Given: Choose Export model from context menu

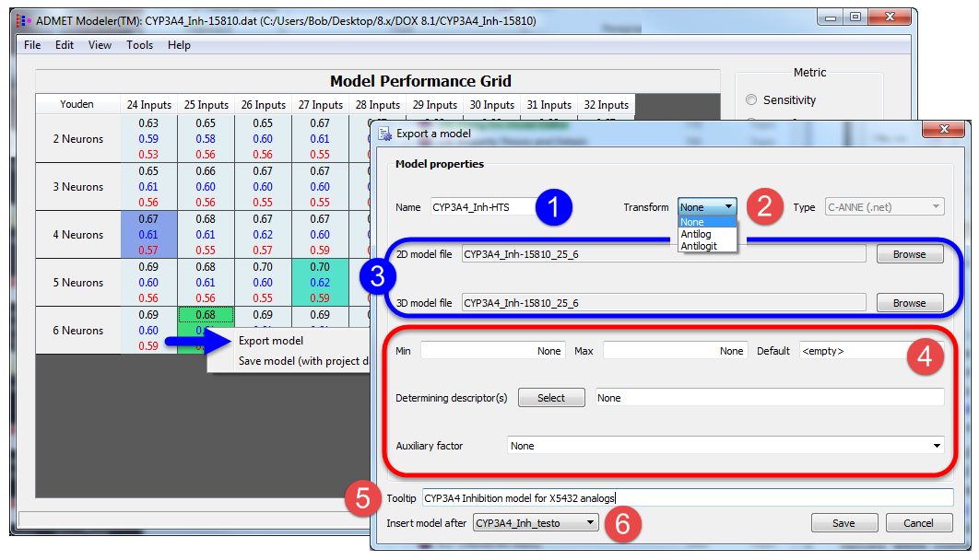Looking at the screenshot, I should pos(271,341).
